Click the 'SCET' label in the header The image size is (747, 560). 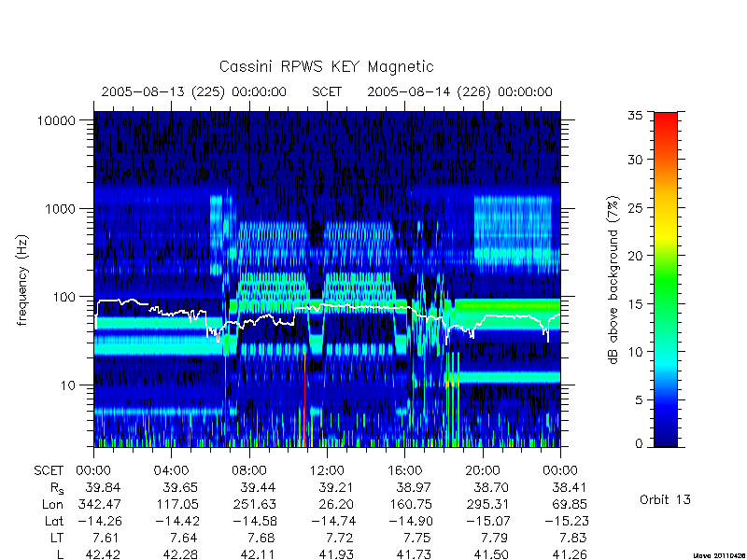327,91
